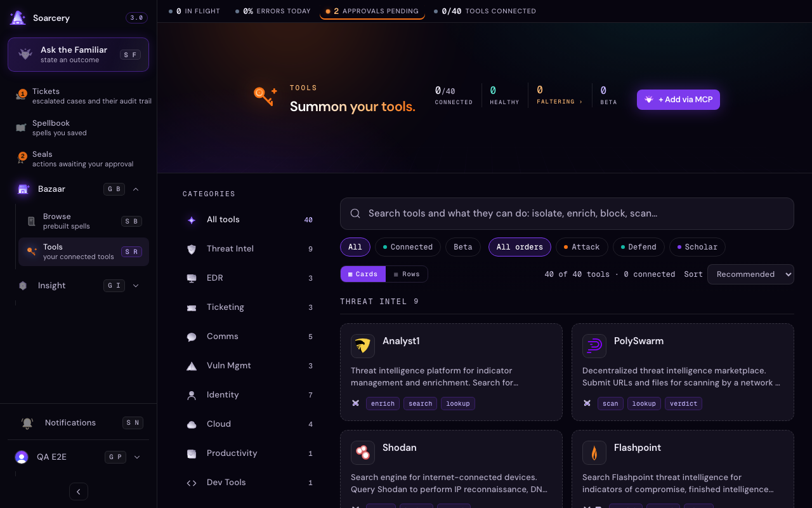Click the Comms chat bubble icon
Image resolution: width=812 pixels, height=508 pixels.
pos(192,337)
